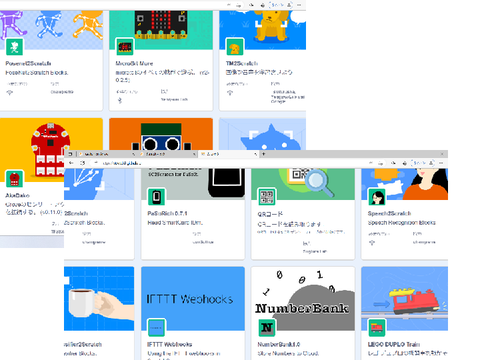The width and height of the screenshot is (480, 360).
Task: Switch to the first browser tab
Action: (107, 154)
